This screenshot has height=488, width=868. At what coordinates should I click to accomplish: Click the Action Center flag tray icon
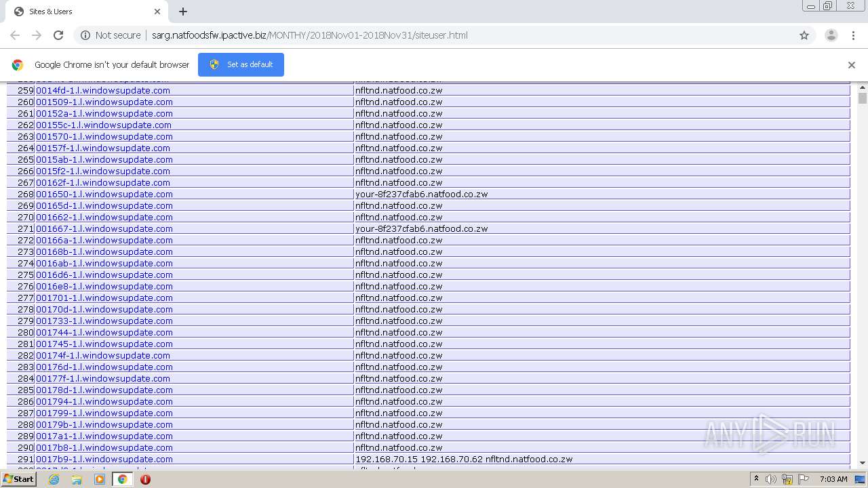point(804,479)
